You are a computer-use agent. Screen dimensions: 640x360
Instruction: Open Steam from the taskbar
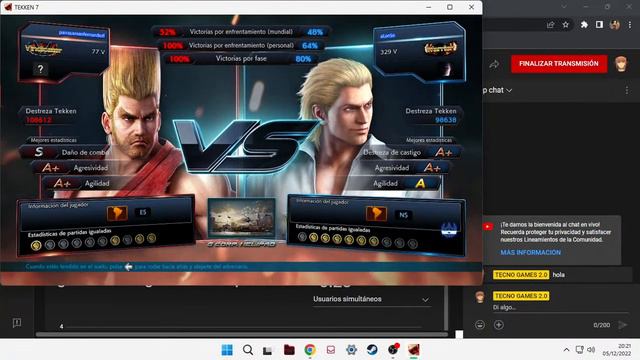pyautogui.click(x=372, y=350)
